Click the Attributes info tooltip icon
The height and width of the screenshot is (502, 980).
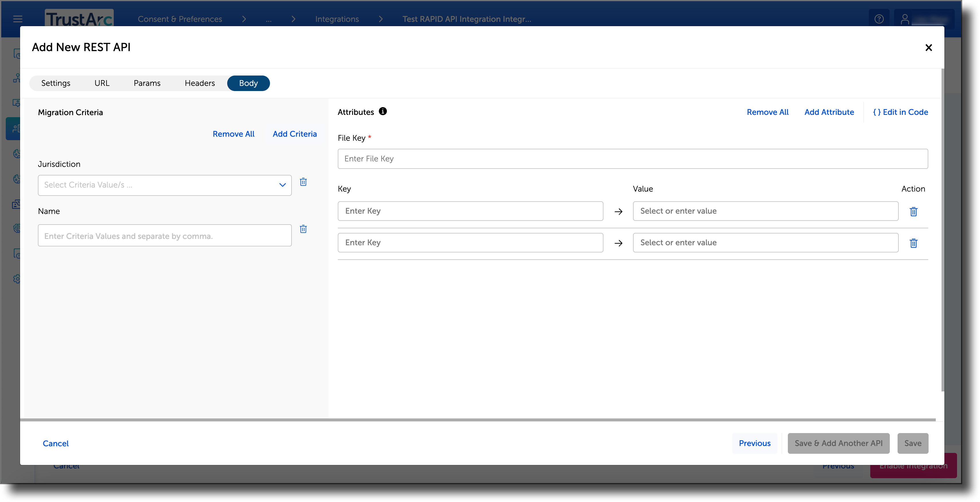[x=383, y=111]
